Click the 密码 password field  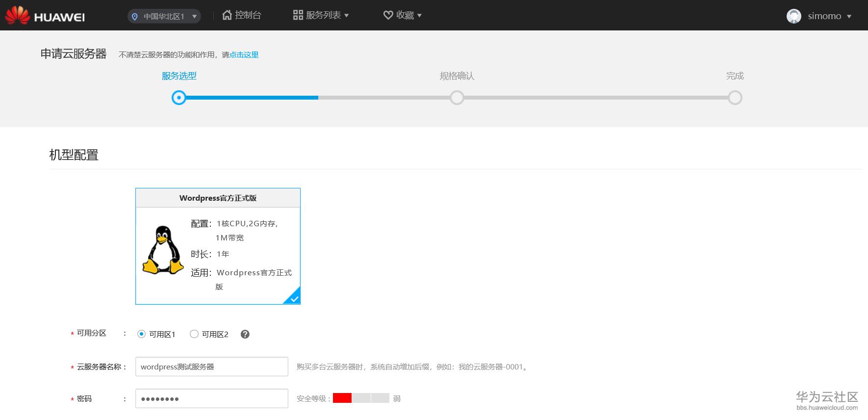click(212, 398)
